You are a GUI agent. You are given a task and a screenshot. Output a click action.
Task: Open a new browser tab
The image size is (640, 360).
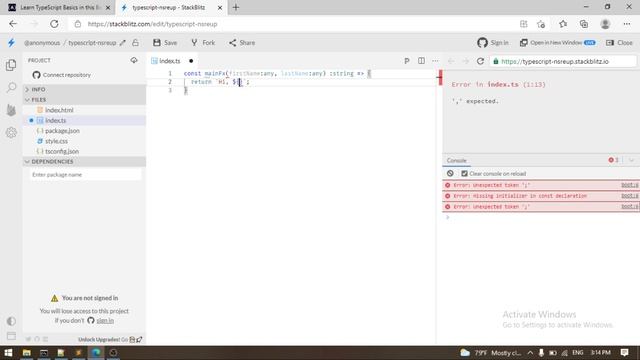[x=236, y=7]
